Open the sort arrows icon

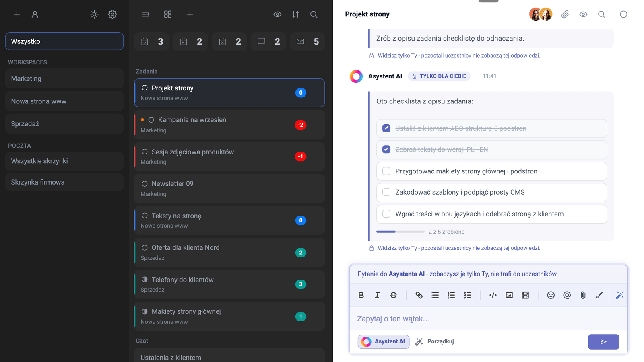295,14
